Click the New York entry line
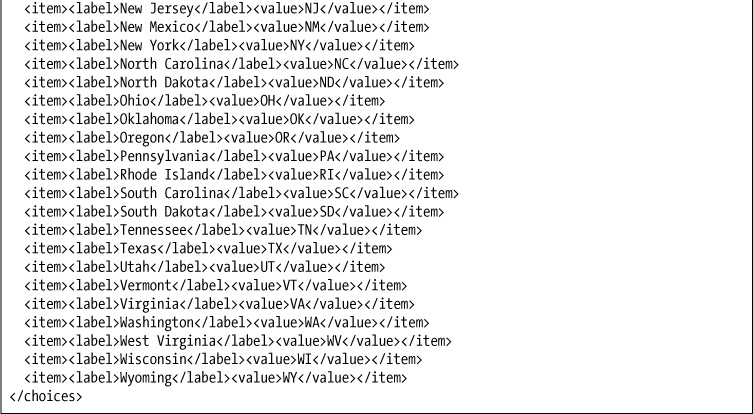753x414 pixels. (x=219, y=46)
